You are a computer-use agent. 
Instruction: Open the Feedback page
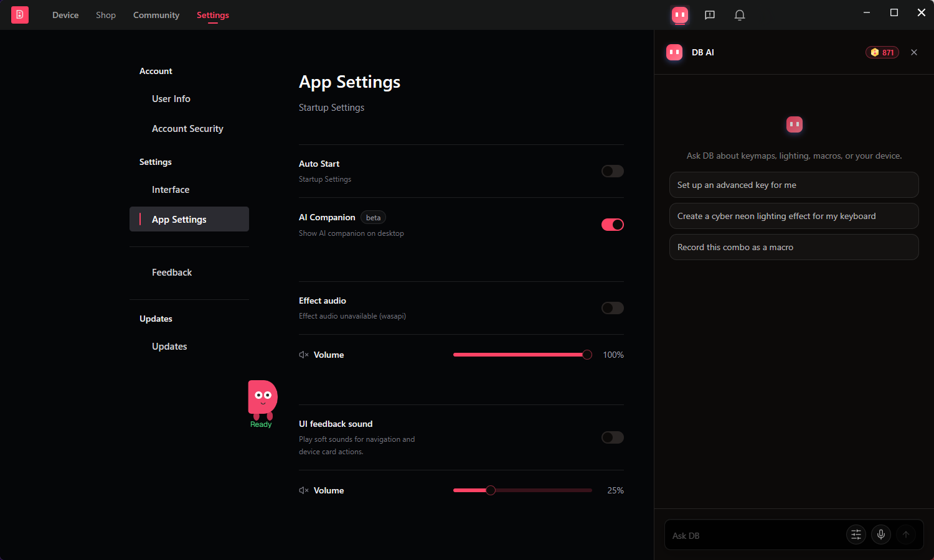point(189,273)
